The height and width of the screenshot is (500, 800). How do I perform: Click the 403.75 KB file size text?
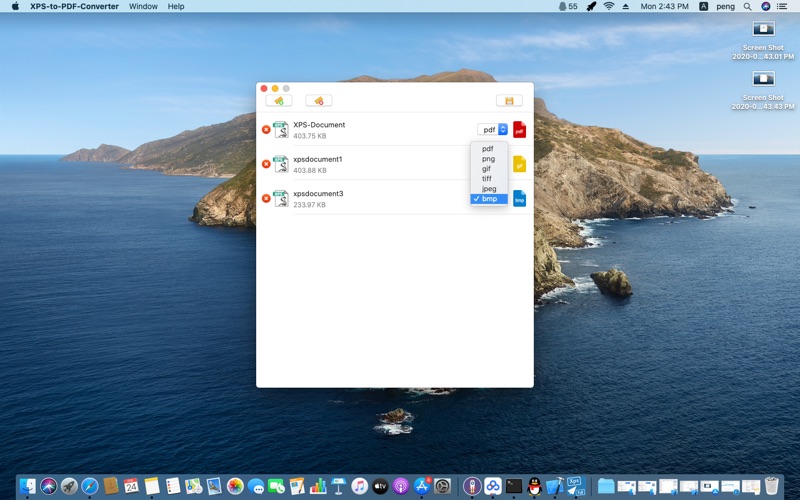pos(310,136)
